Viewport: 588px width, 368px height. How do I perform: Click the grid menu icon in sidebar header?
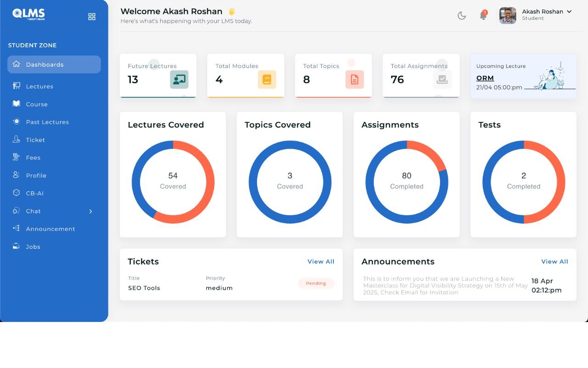(x=92, y=17)
